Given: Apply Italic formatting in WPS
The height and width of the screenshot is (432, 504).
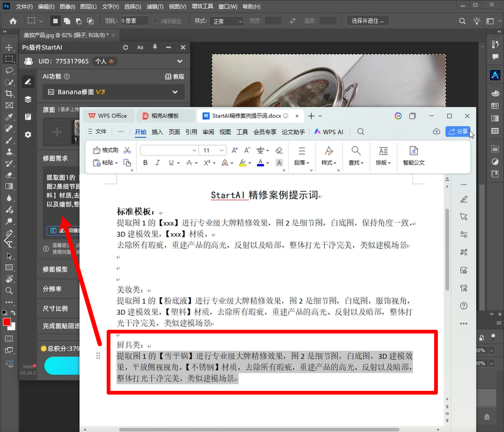Looking at the screenshot, I should pyautogui.click(x=157, y=163).
